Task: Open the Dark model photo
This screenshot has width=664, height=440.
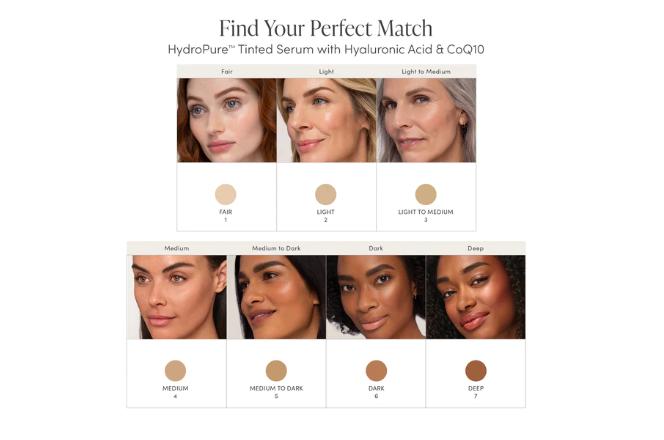Action: (376, 297)
